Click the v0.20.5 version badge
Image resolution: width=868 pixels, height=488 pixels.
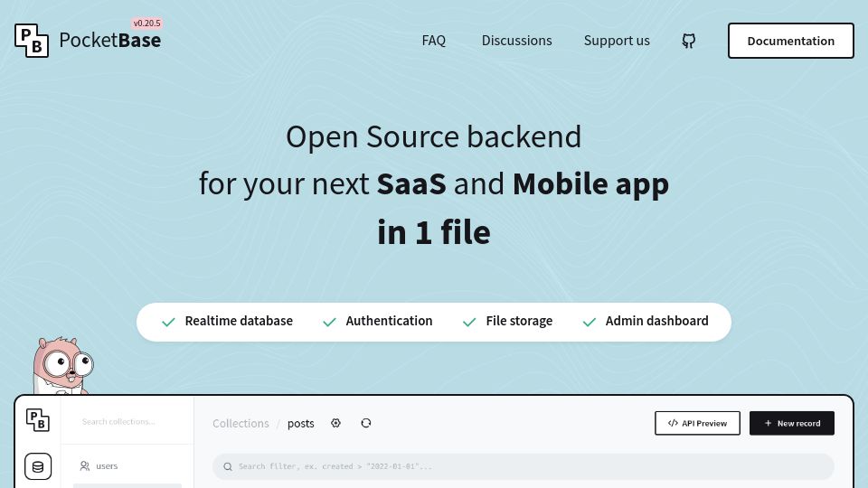[146, 23]
